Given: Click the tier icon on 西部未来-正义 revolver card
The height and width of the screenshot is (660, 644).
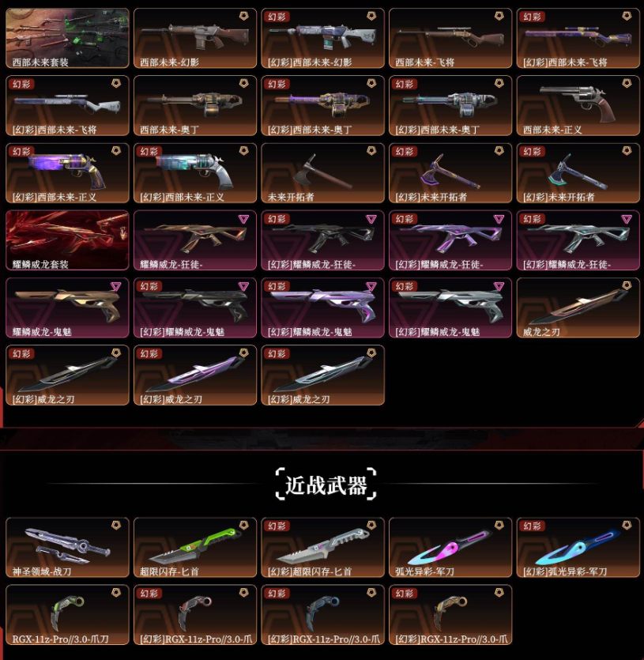Looking at the screenshot, I should pyautogui.click(x=627, y=83).
